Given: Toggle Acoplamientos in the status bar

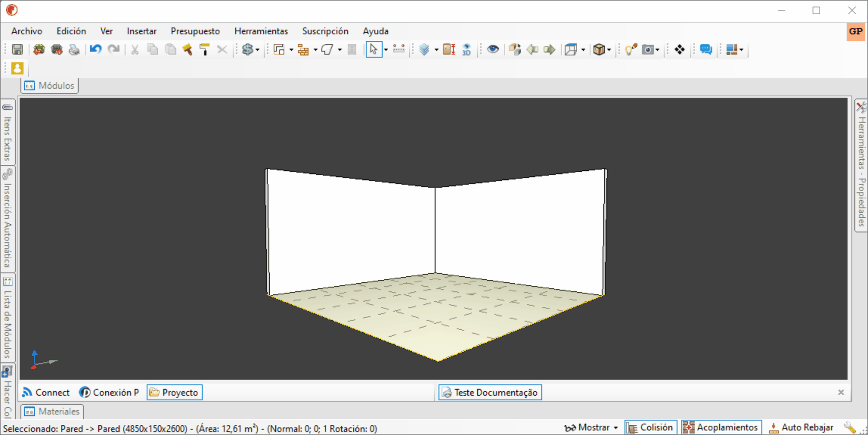Looking at the screenshot, I should [721, 427].
